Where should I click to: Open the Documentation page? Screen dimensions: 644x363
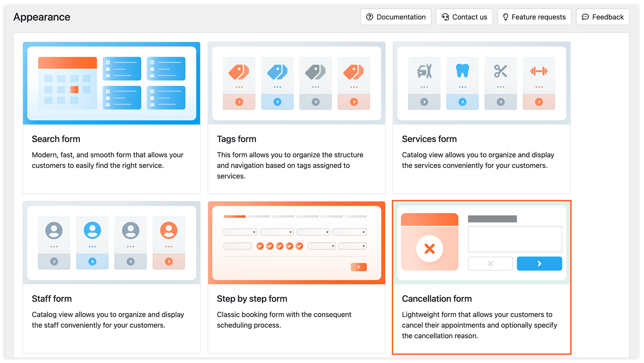(x=395, y=17)
